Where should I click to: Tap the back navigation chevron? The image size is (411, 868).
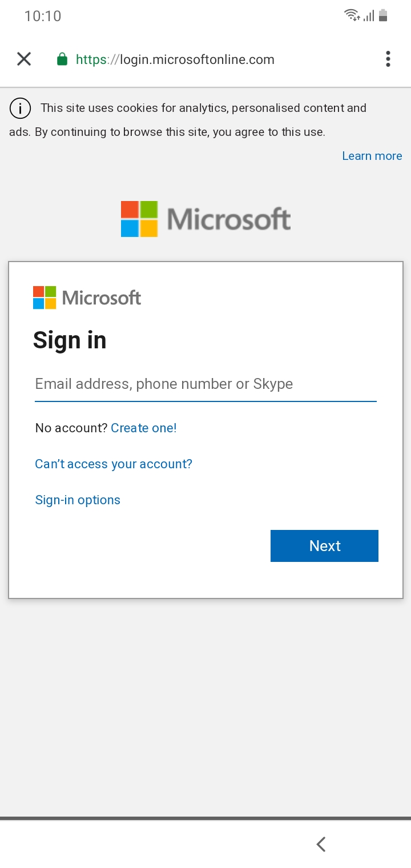point(320,843)
